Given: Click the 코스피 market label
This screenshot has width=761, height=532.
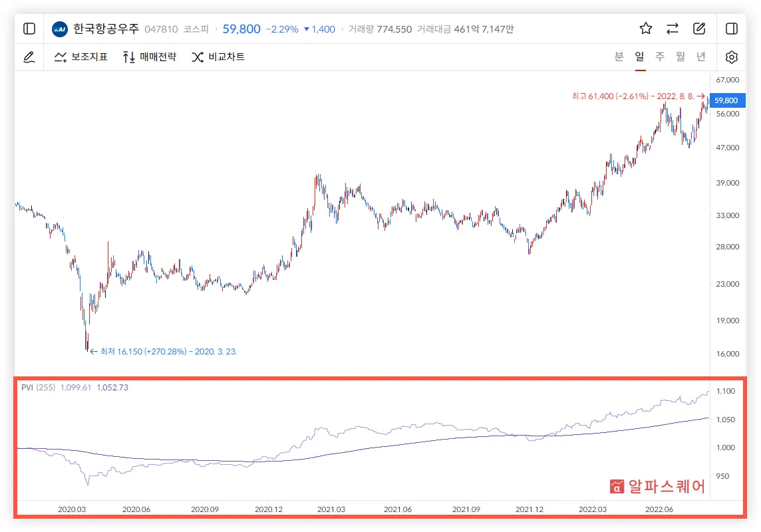Looking at the screenshot, I should (x=196, y=29).
